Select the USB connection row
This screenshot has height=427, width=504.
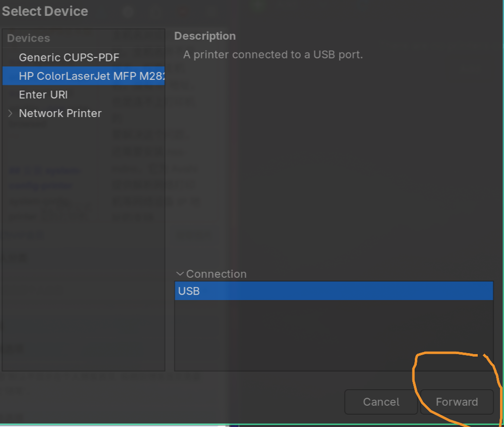(x=334, y=291)
